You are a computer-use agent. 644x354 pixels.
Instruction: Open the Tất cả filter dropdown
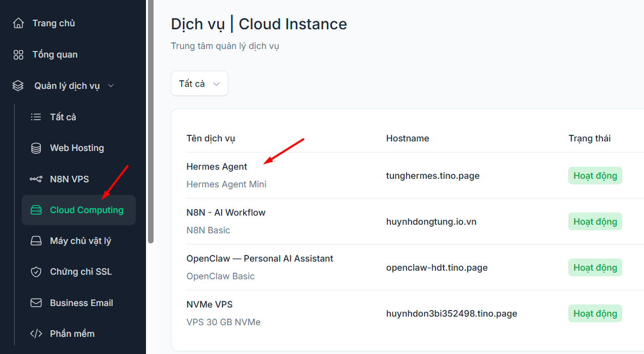[200, 83]
